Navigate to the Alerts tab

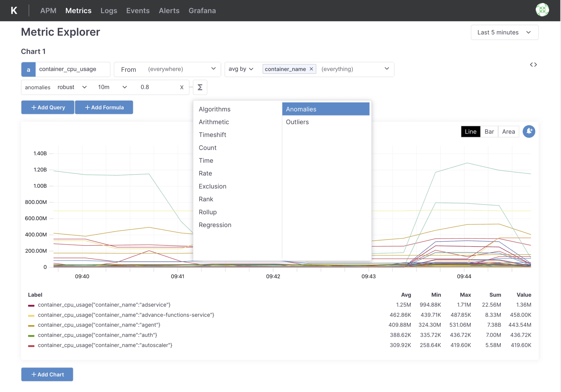[x=169, y=11]
